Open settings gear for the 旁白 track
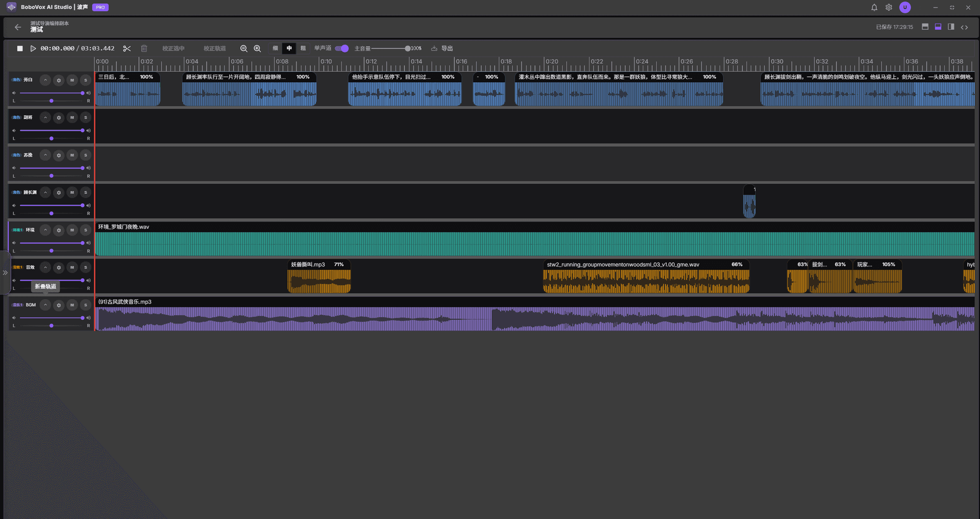This screenshot has width=980, height=519. 59,80
